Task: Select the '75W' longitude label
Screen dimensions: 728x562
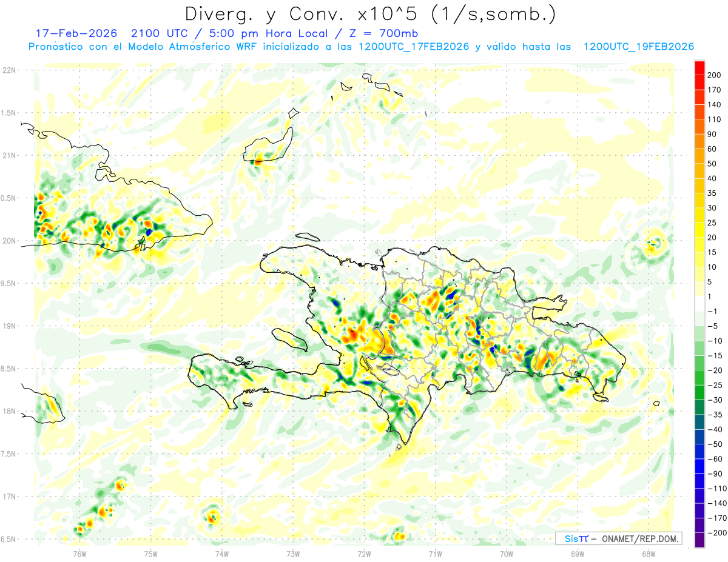Action: click(x=151, y=554)
